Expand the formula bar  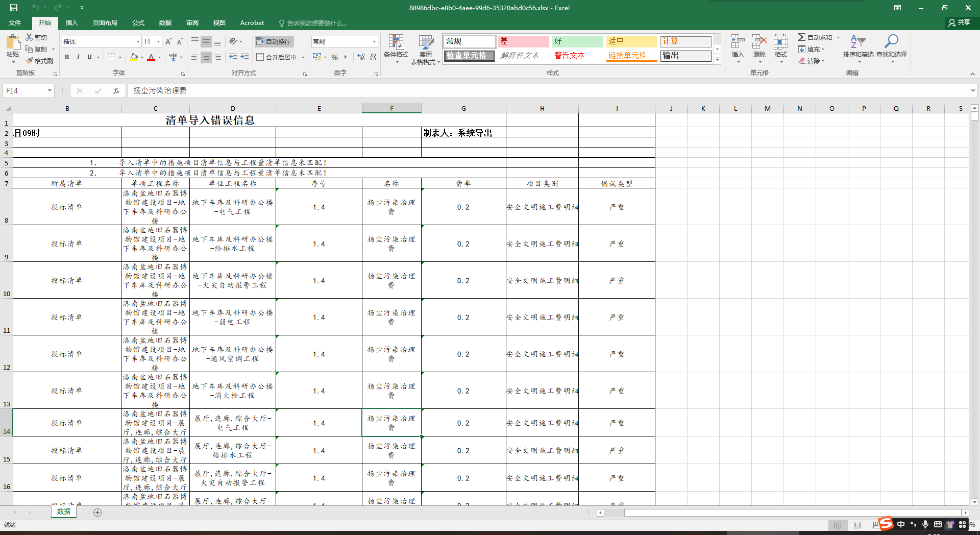click(x=973, y=90)
